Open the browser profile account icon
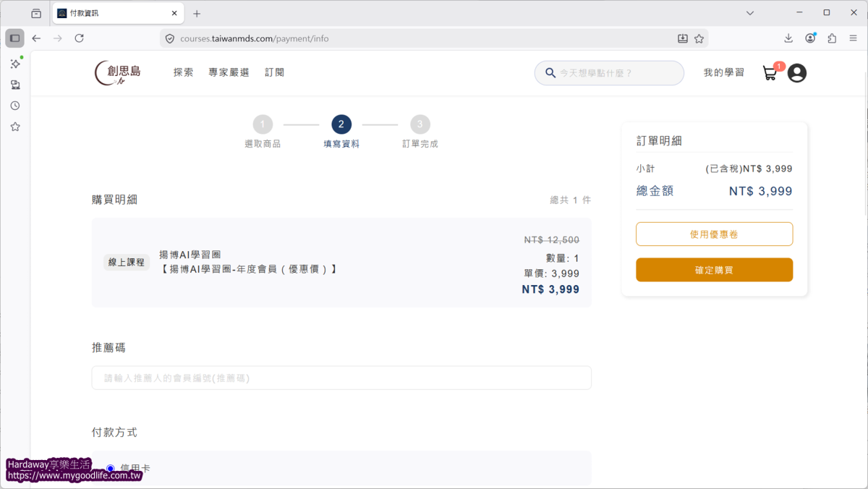 [x=810, y=38]
